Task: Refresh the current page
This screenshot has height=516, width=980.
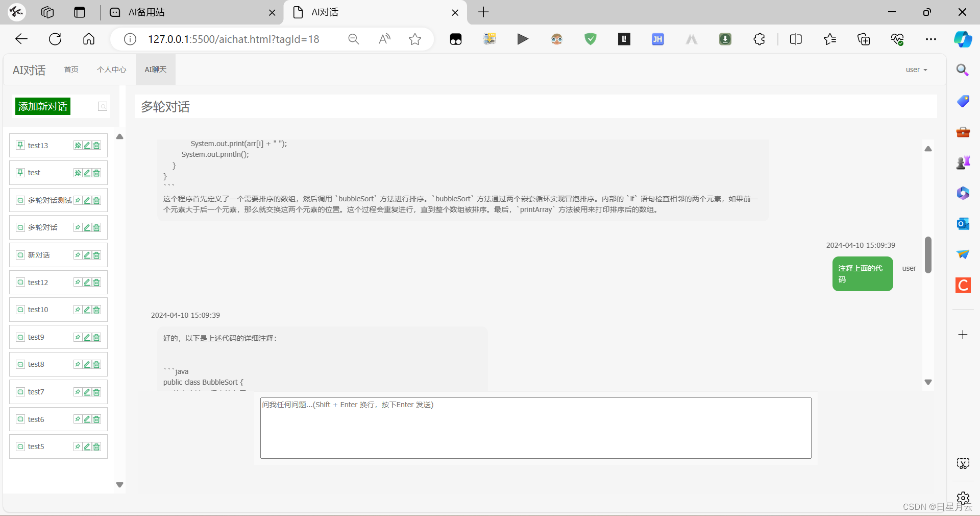Action: tap(55, 39)
